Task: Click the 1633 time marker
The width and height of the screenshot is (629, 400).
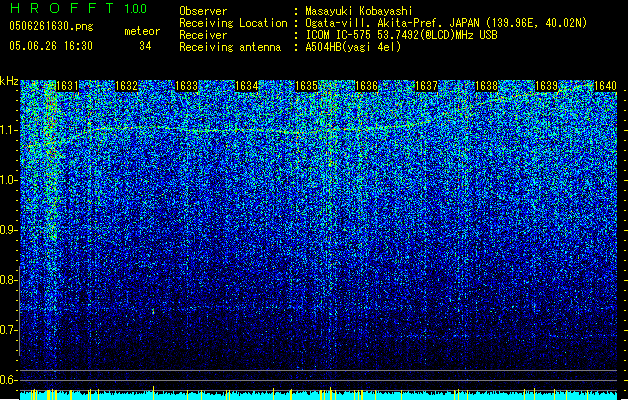Action: coord(187,86)
